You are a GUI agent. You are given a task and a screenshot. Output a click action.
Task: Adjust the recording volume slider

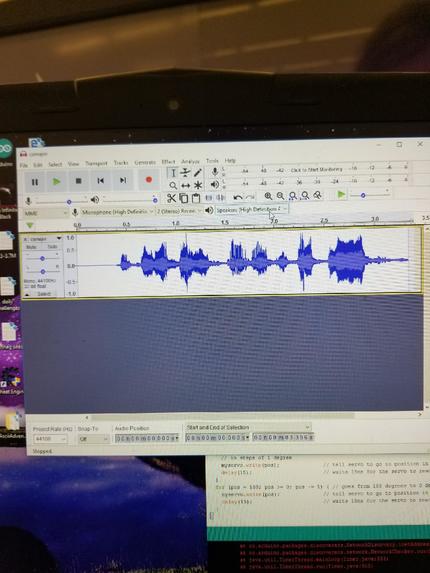tap(61, 201)
